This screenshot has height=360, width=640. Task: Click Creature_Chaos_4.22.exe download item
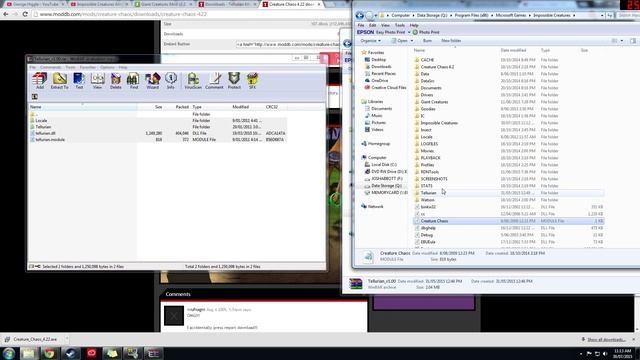(x=35, y=339)
